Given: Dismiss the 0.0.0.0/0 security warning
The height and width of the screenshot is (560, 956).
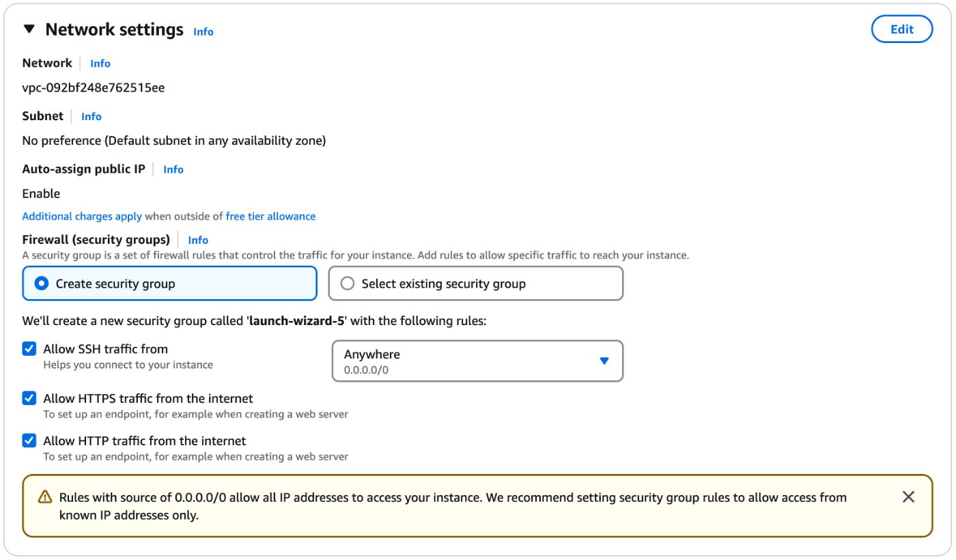Looking at the screenshot, I should tap(909, 497).
